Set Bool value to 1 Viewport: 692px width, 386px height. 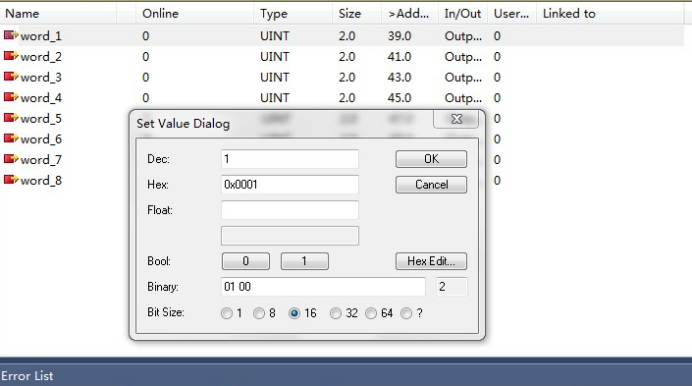click(x=305, y=261)
